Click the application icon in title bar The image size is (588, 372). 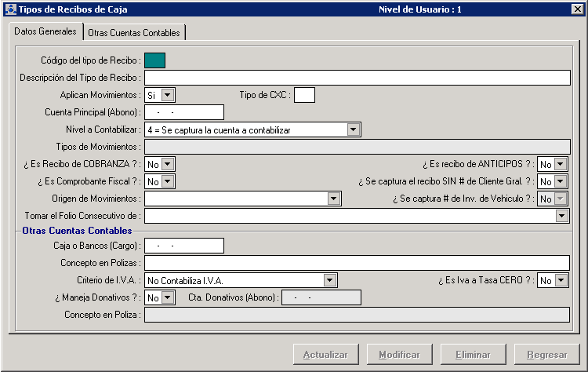9,9
